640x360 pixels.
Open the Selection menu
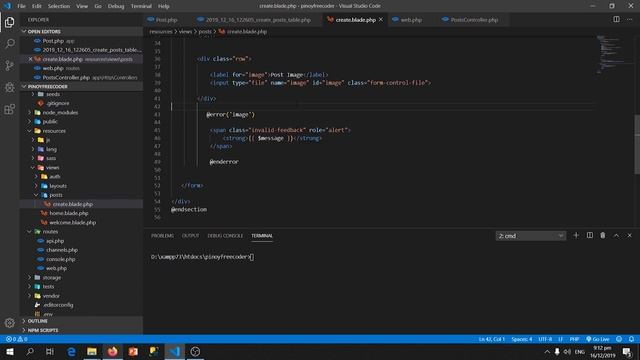tap(59, 6)
